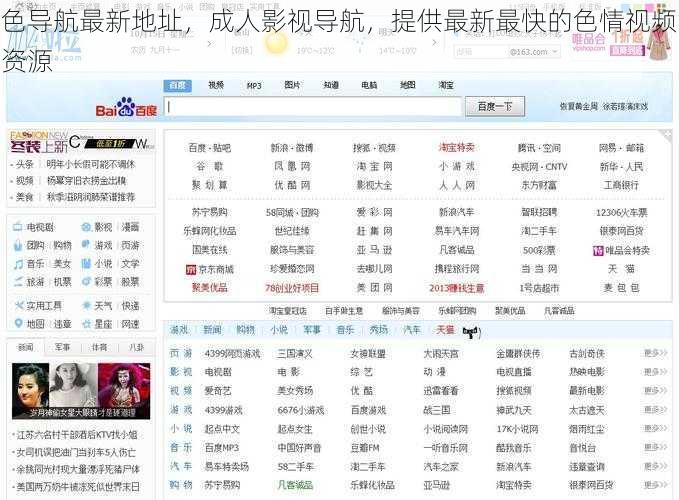Expand 更多 for the 音乐 row
Screen dimensions: 679x500
pos(655,447)
